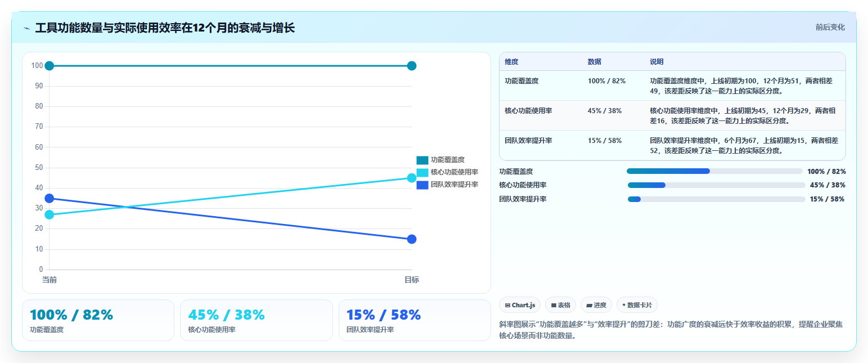Click 45% / 38% value beside progress bar

tap(827, 185)
